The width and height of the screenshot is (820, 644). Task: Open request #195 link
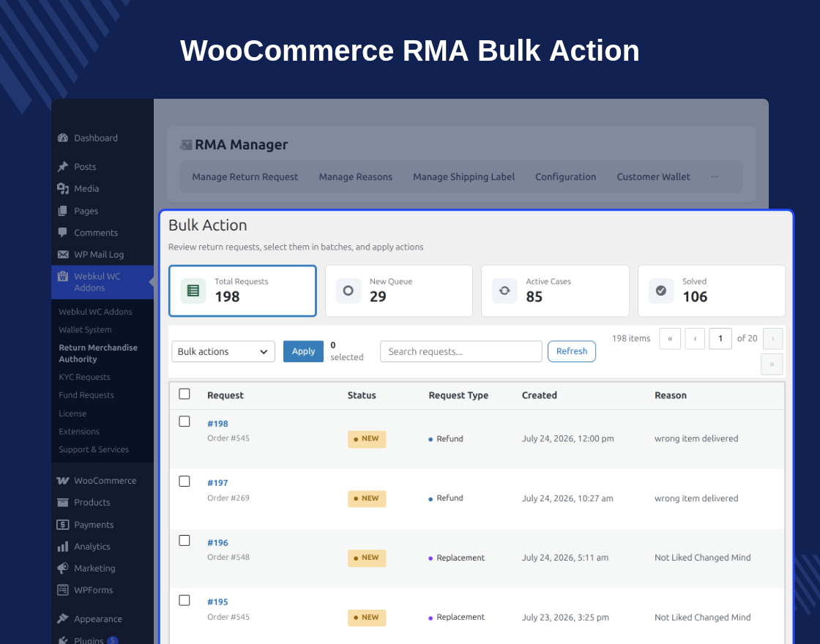[217, 602]
